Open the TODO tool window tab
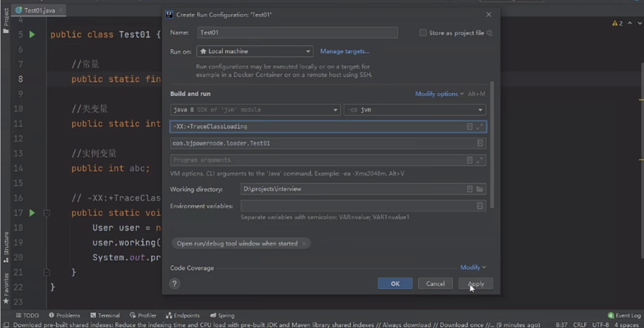 point(27,315)
